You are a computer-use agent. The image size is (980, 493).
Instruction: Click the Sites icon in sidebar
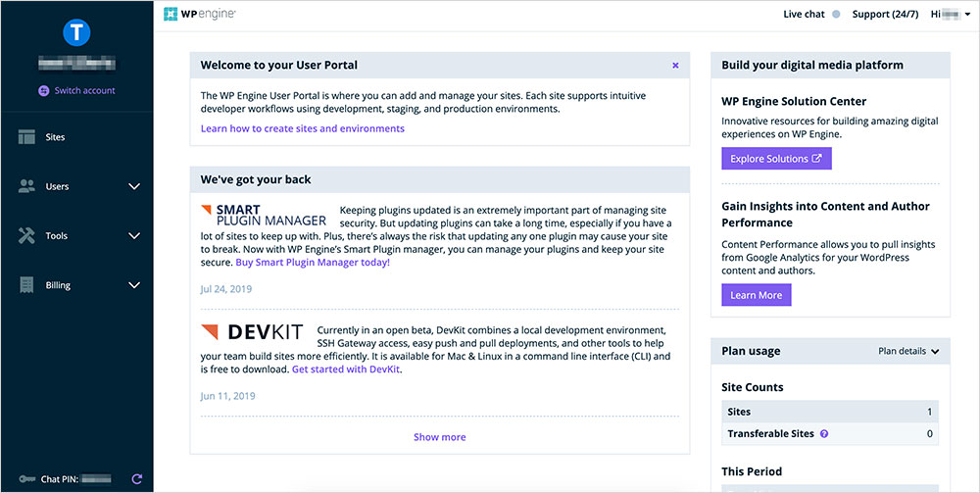pyautogui.click(x=27, y=137)
